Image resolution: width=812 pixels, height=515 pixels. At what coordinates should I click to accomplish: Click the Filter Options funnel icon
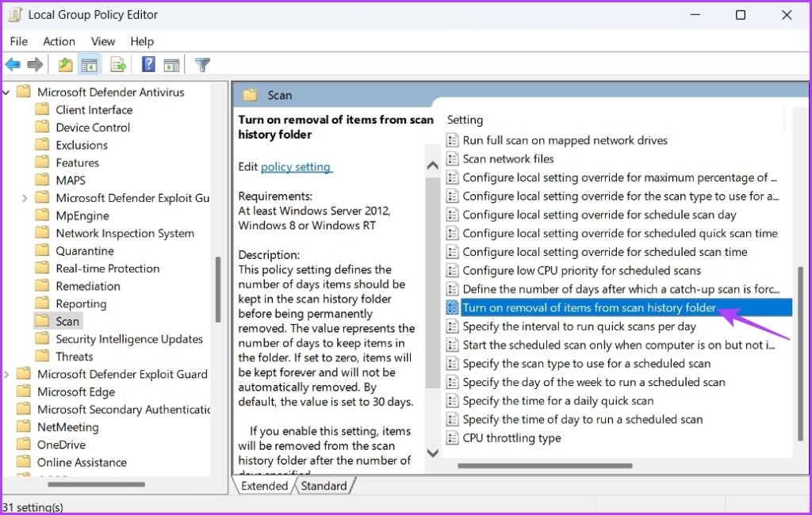201,64
